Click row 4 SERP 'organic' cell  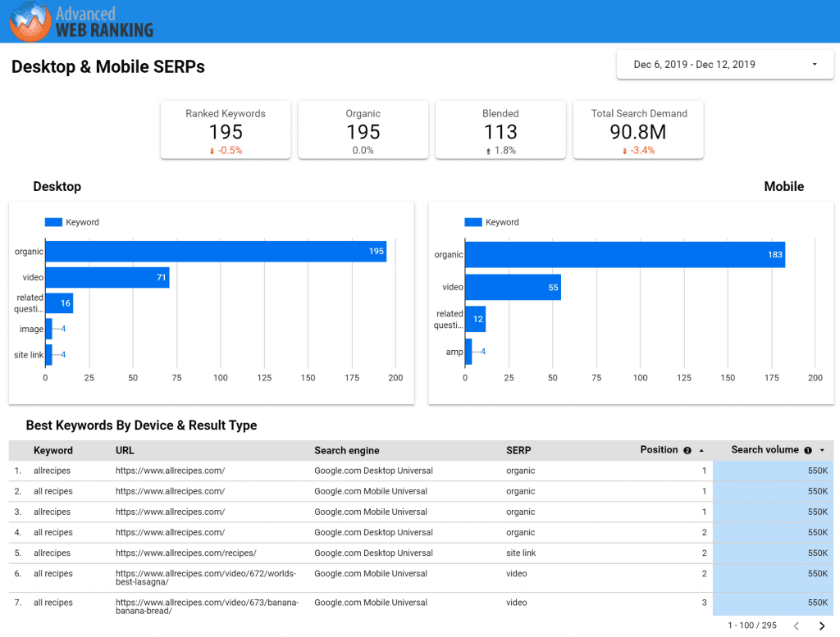(520, 533)
